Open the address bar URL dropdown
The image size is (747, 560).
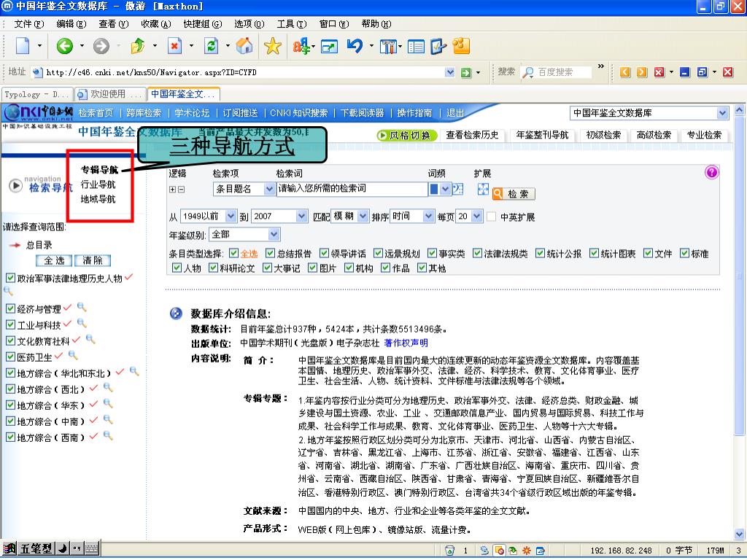(449, 72)
